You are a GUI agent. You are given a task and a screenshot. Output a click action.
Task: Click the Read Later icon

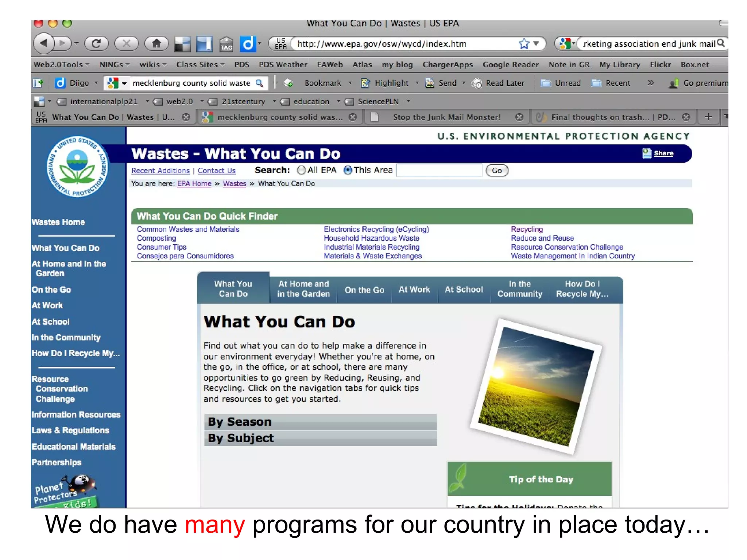pos(476,83)
